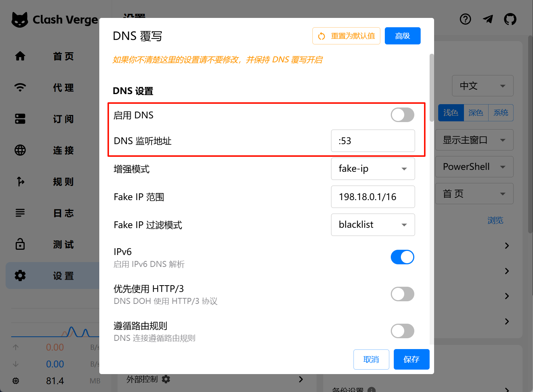Screen dimensions: 533x392
Task: Expand the PowerShell dropdown
Action: (x=474, y=167)
